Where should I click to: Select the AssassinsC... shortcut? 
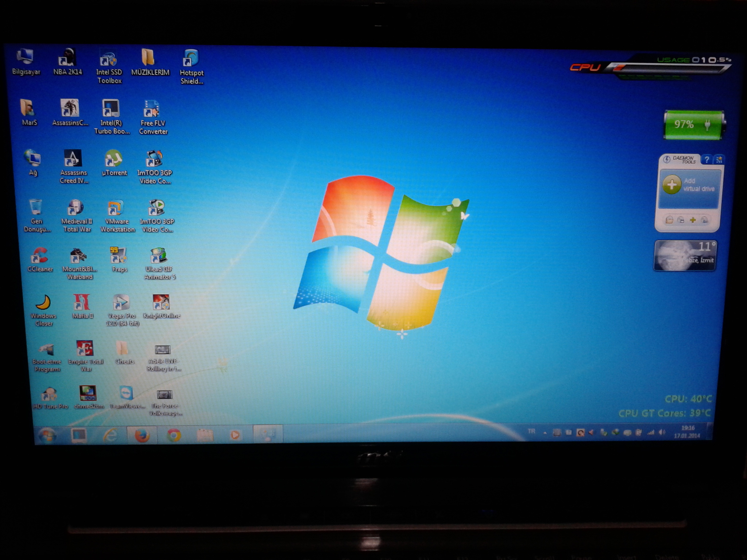pos(70,112)
